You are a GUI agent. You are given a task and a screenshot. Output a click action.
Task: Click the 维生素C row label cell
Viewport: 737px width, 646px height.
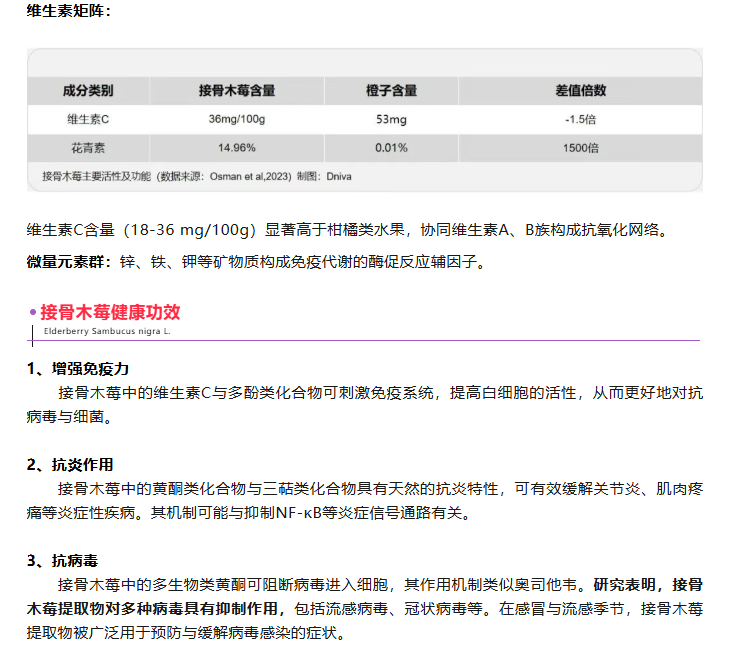pos(88,119)
